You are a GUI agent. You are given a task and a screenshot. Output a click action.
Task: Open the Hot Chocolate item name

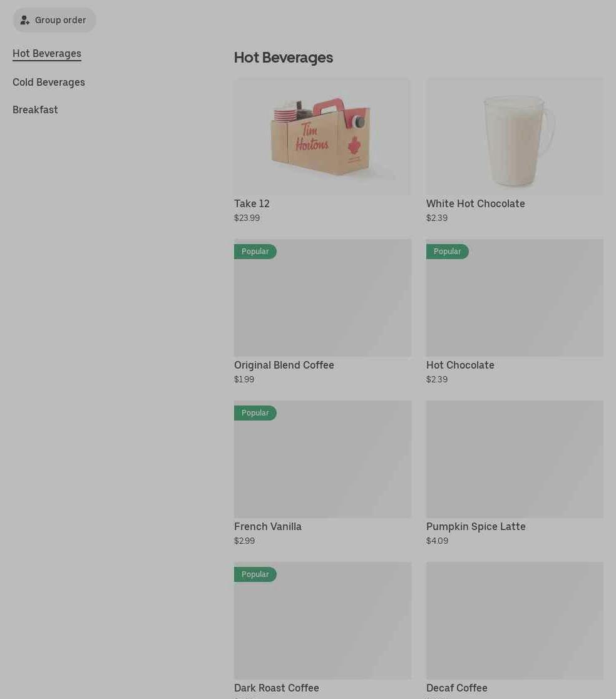pyautogui.click(x=460, y=365)
